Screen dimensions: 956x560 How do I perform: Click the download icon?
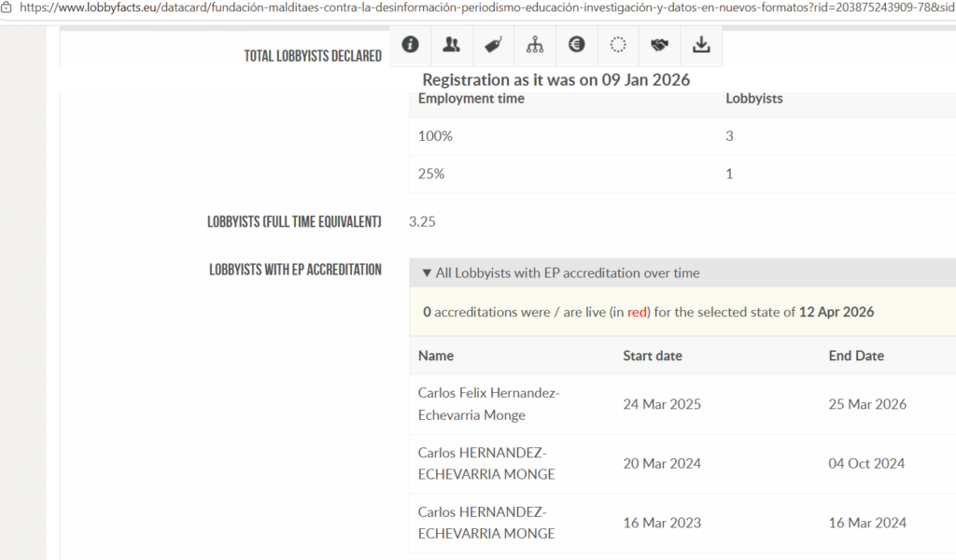click(700, 45)
